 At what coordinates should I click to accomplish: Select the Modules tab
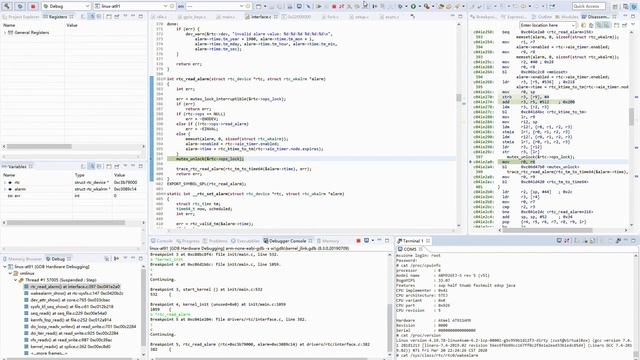[567, 17]
